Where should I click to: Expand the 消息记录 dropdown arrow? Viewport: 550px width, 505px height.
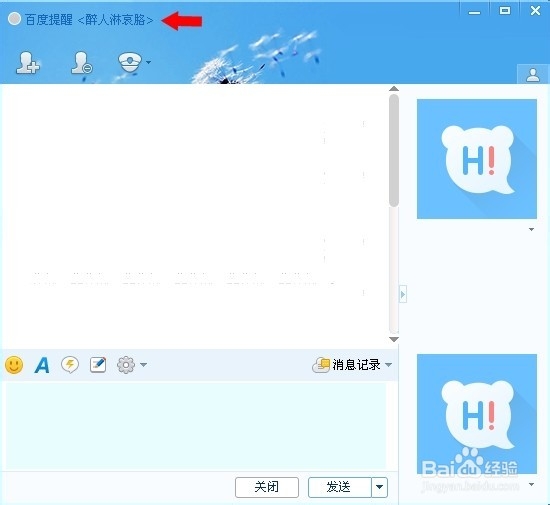coord(388,365)
